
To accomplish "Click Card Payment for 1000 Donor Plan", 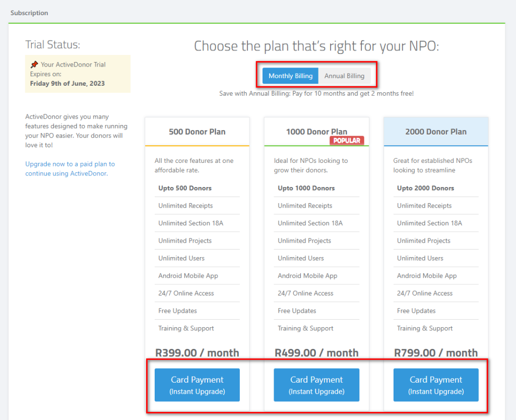I will [x=316, y=385].
